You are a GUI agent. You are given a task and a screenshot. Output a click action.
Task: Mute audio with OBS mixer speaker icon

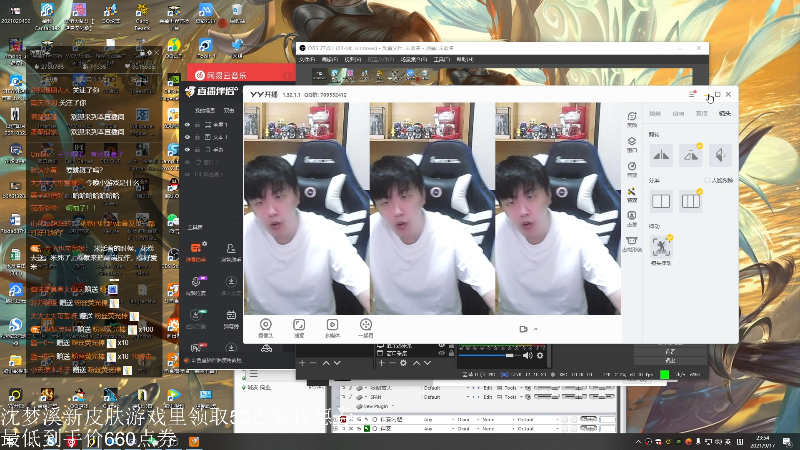coord(528,355)
